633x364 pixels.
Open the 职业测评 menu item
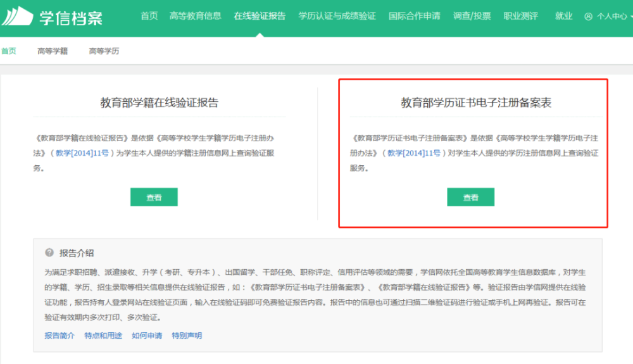(521, 16)
